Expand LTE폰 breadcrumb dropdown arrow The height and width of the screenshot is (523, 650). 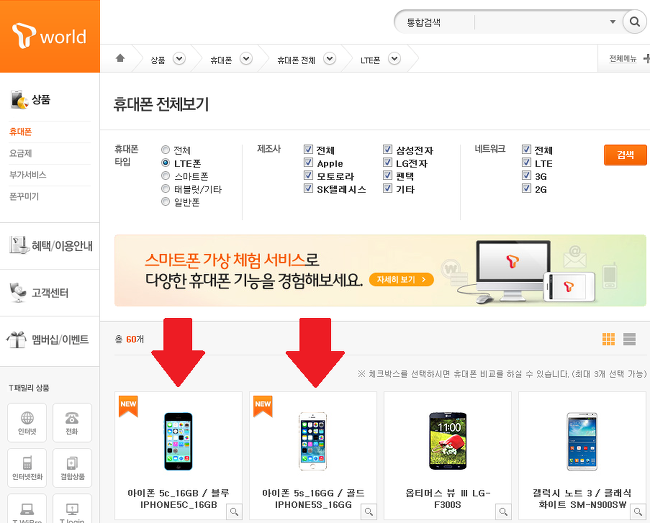tap(394, 59)
